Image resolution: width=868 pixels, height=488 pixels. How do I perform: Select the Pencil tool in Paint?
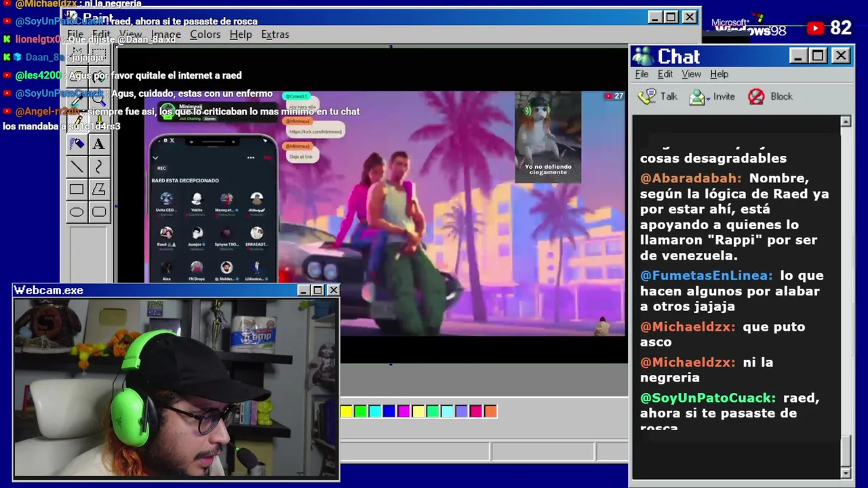coord(77,121)
